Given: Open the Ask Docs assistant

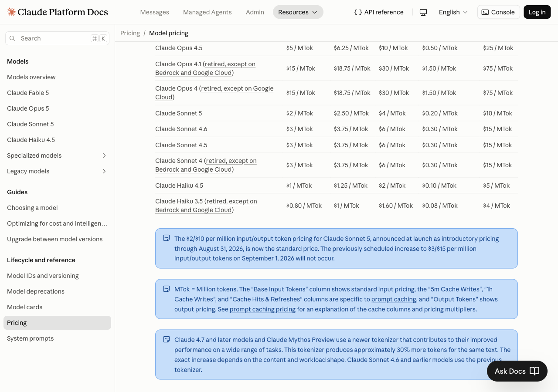Looking at the screenshot, I should (517, 371).
